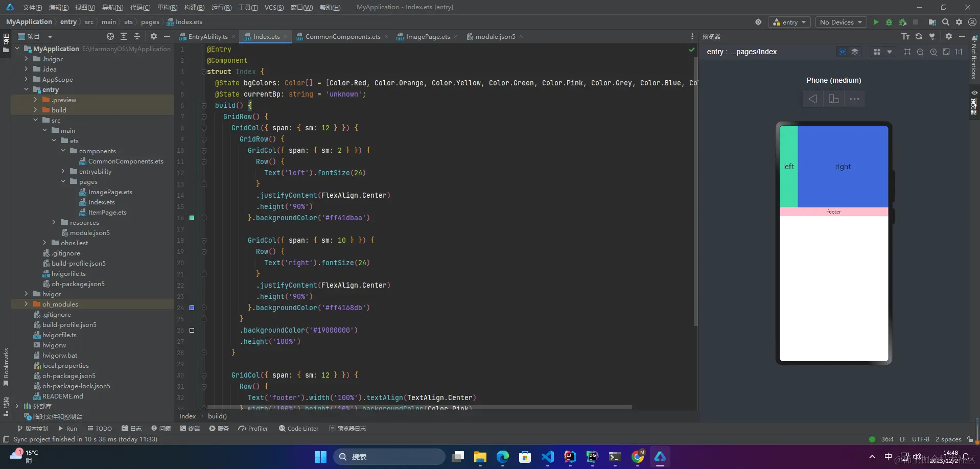
Task: Click the build target crosshair icon beside entry
Action: pyautogui.click(x=758, y=22)
